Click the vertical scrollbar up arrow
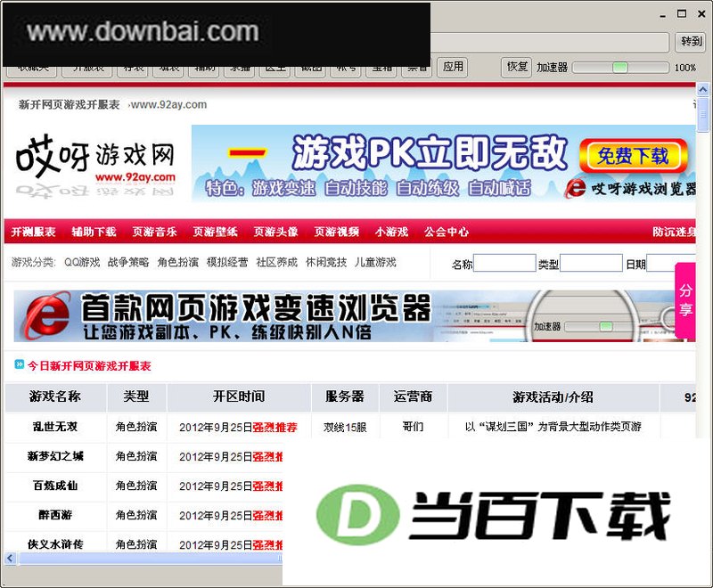This screenshot has height=588, width=713. [702, 89]
